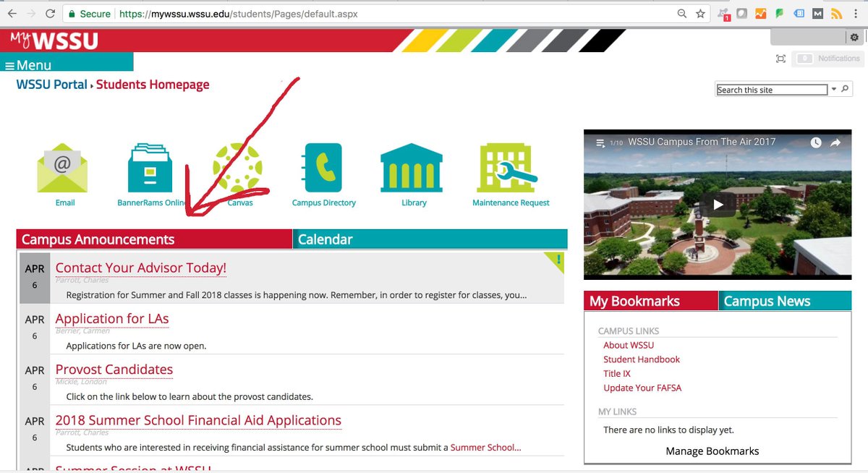Screen dimensions: 868x473
Task: Open the About WSSU link
Action: click(629, 346)
